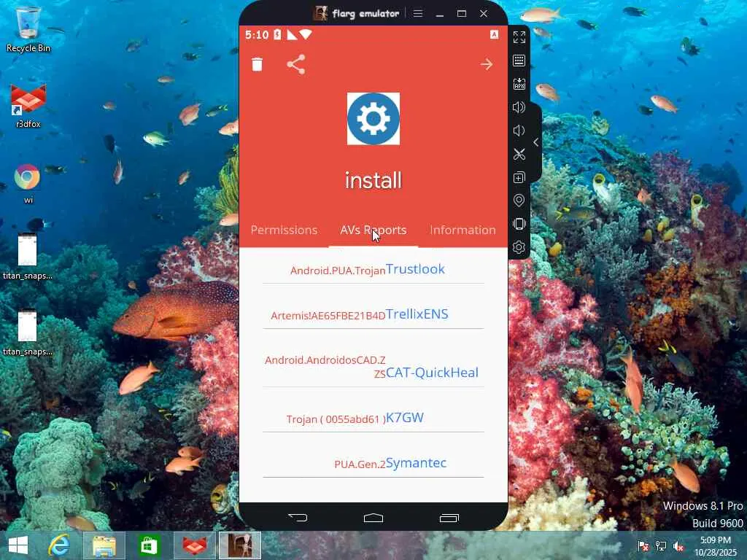747x560 pixels.
Task: Open the location pin icon in sidebar
Action: pyautogui.click(x=519, y=201)
